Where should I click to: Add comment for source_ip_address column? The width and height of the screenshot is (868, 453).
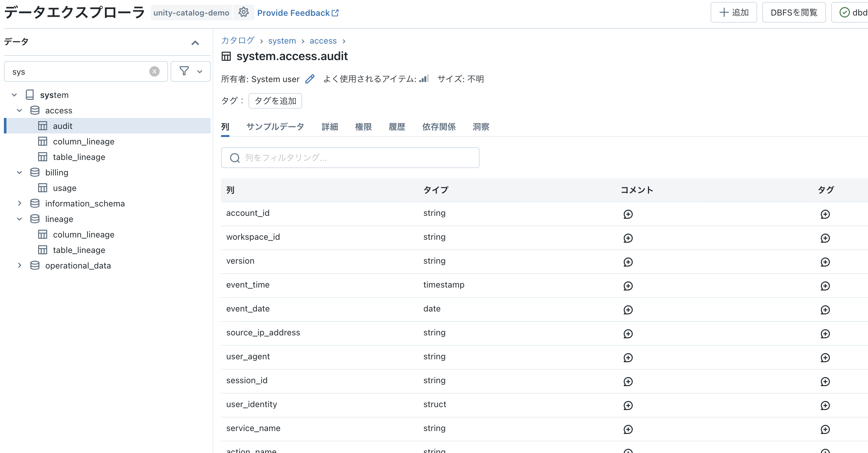pos(628,334)
